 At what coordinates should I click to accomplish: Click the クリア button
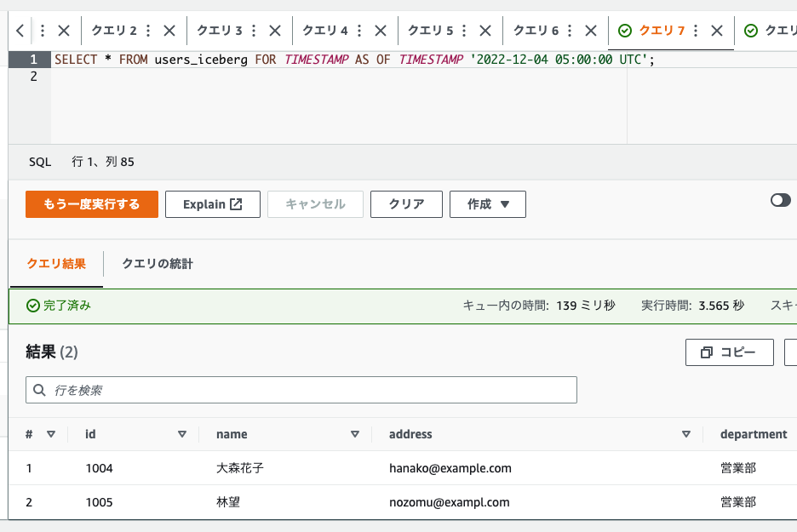[406, 203]
